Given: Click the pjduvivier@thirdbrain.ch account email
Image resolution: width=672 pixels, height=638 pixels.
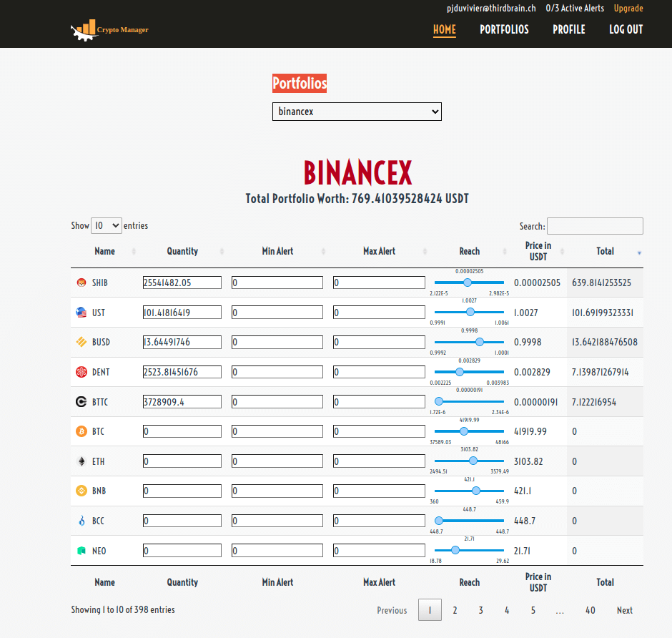Looking at the screenshot, I should [x=491, y=8].
